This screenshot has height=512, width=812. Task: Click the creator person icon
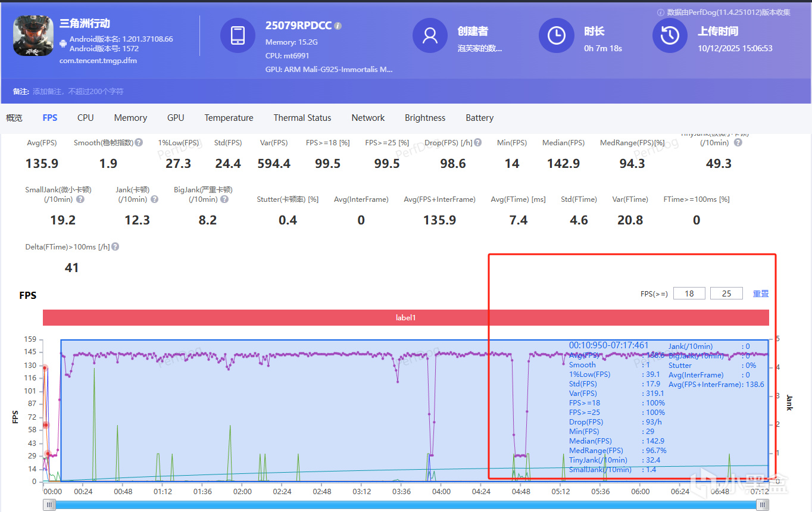tap(429, 35)
